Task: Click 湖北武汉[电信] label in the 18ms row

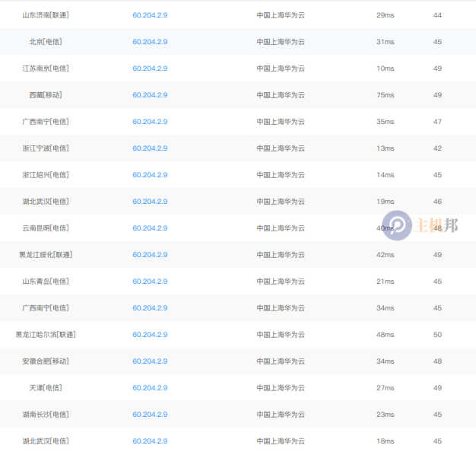Action: pos(46,441)
